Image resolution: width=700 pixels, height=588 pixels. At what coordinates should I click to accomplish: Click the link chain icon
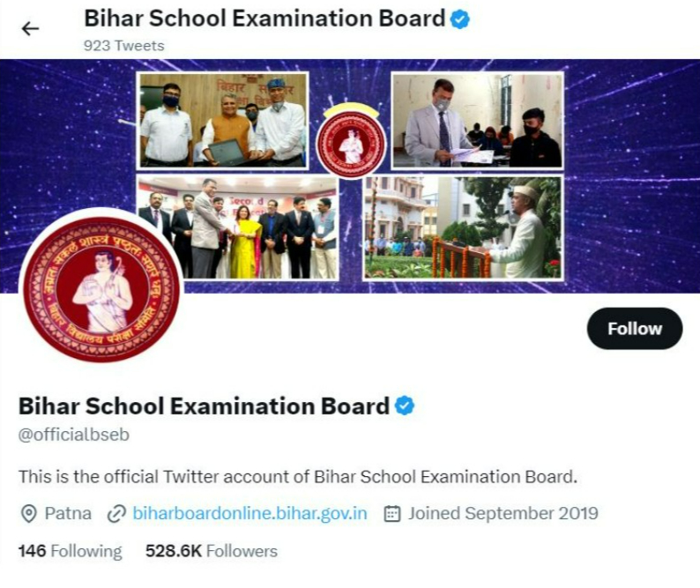116,514
